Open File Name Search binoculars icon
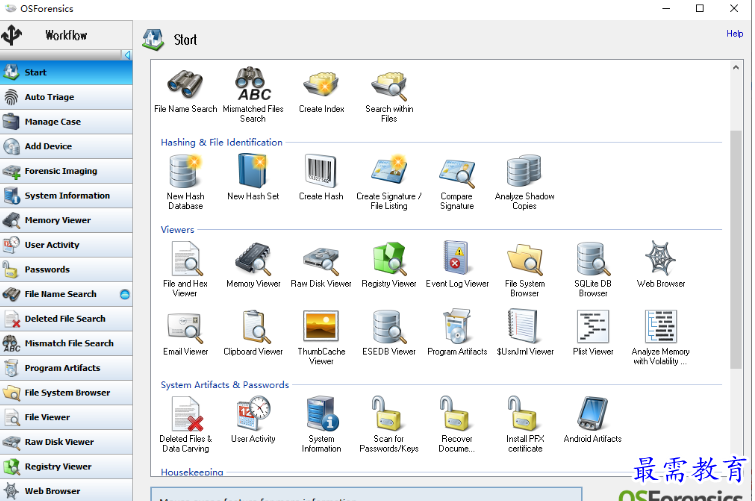Image resolution: width=755 pixels, height=501 pixels. pos(185,83)
